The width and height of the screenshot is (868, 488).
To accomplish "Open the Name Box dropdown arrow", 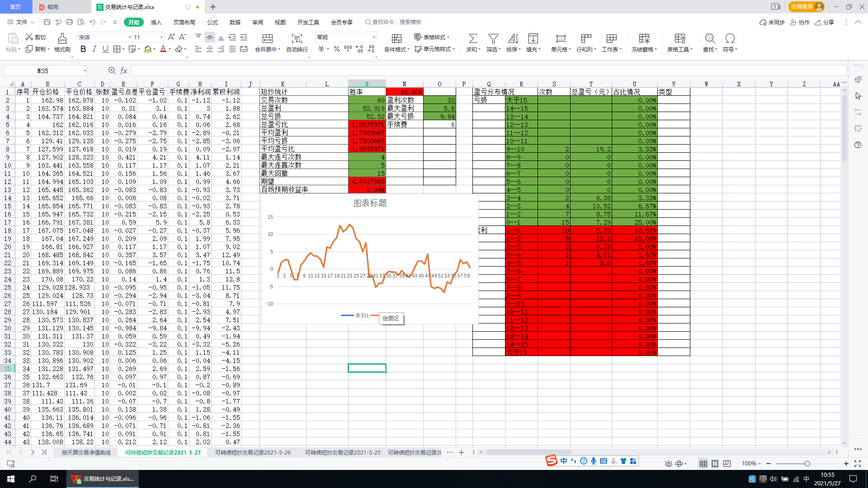I will coord(85,70).
